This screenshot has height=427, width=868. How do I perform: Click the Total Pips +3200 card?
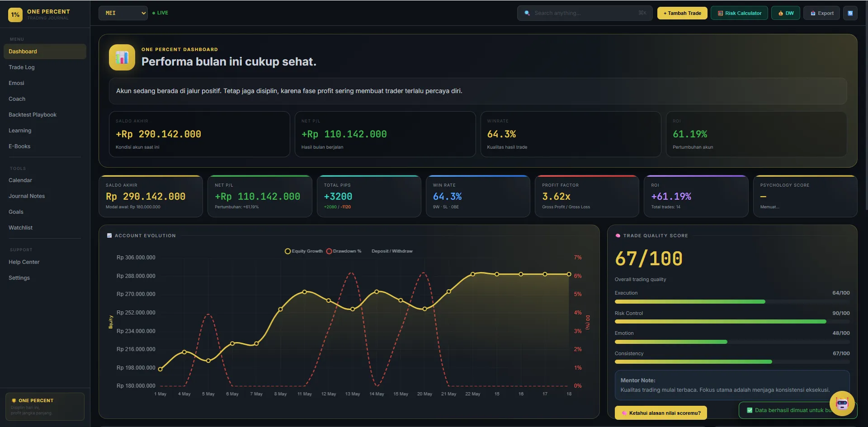369,196
